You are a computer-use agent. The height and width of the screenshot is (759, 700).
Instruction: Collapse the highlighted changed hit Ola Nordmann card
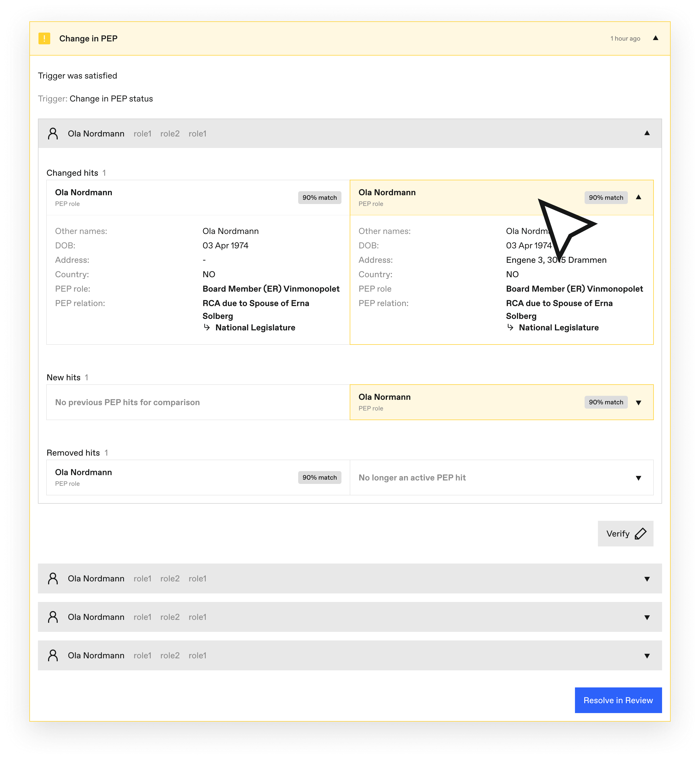click(x=638, y=197)
